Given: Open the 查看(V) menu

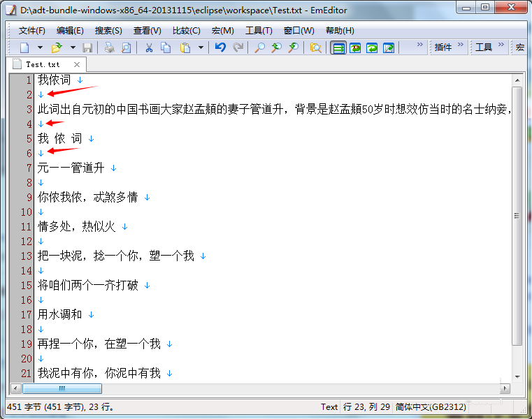Looking at the screenshot, I should [147, 31].
